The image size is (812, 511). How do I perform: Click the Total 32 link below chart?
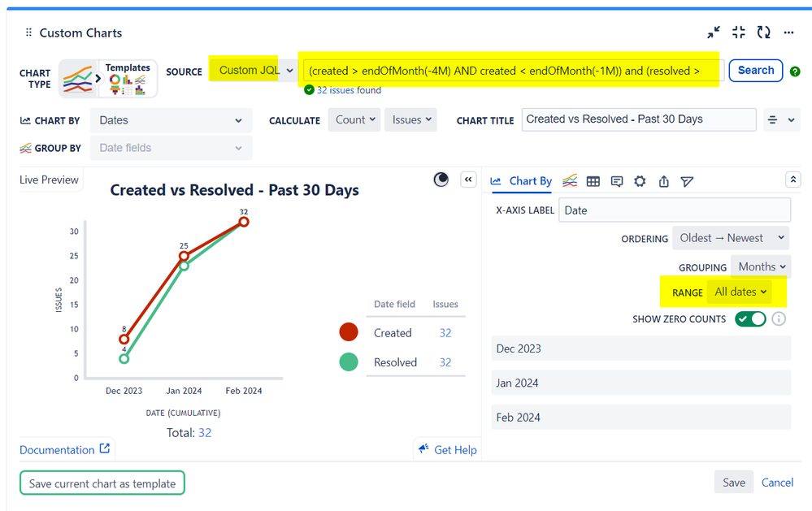[x=205, y=433]
